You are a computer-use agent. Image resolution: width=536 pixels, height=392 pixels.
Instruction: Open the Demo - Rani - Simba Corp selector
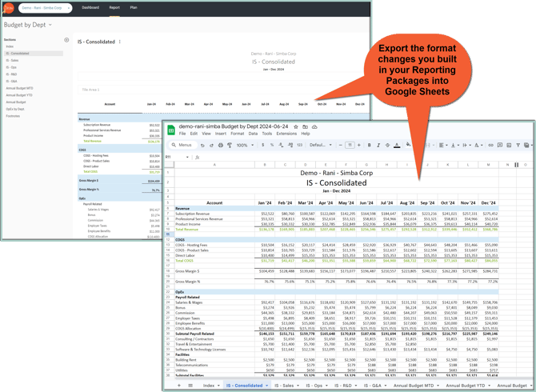coord(46,8)
